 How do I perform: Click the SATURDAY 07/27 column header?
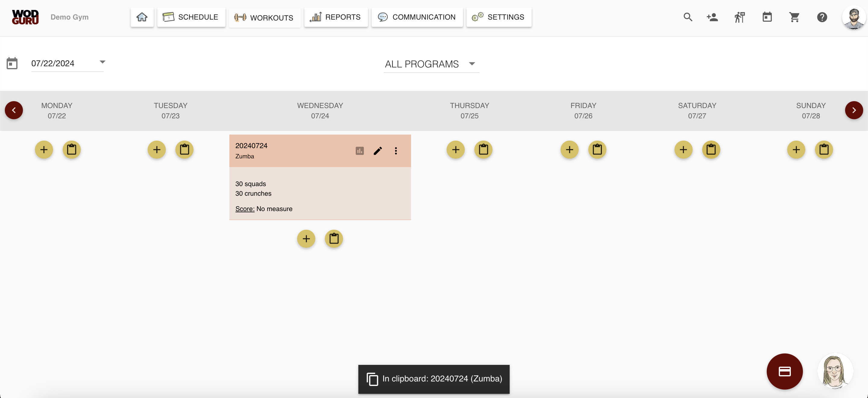[697, 110]
